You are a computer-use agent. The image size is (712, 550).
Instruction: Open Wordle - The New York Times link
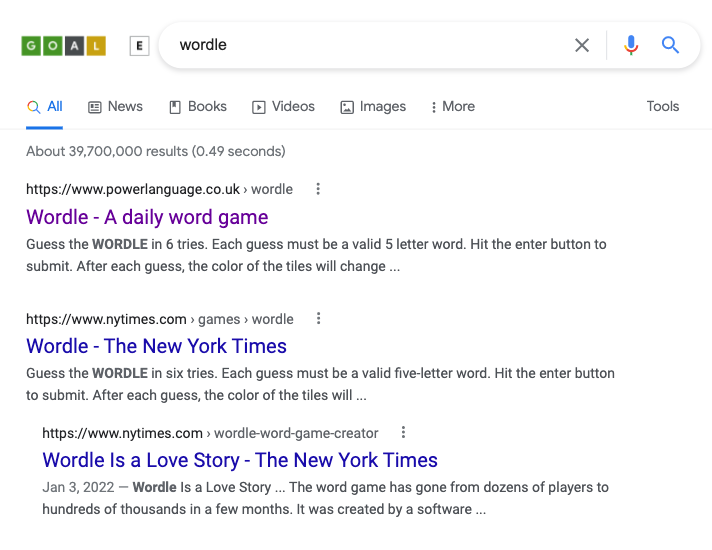point(156,346)
